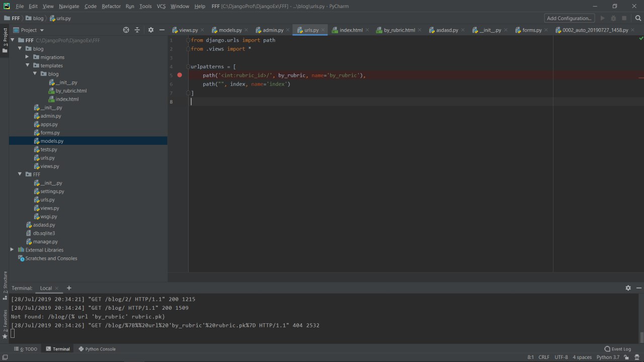Open the File menu

click(x=20, y=6)
